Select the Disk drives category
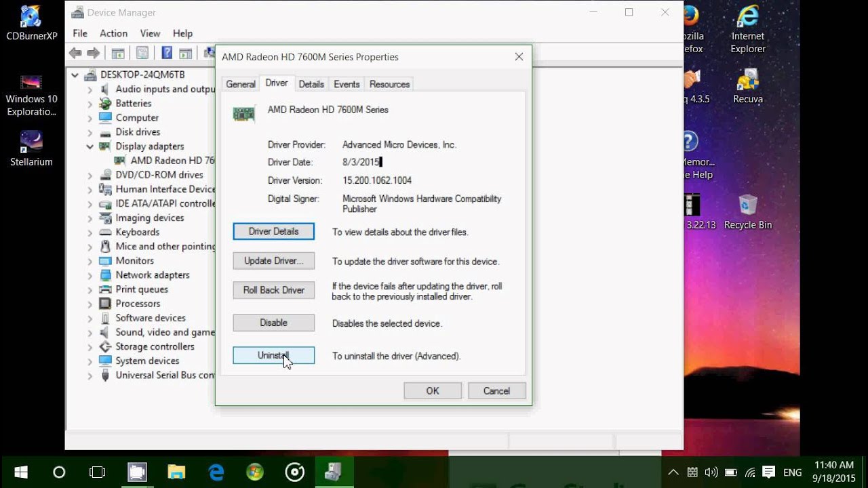 click(x=138, y=131)
